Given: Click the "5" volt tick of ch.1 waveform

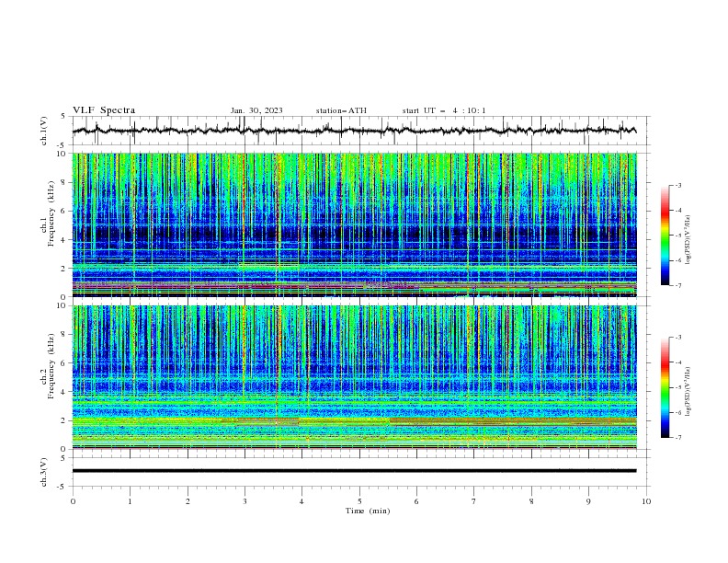Looking at the screenshot, I should click(x=63, y=117).
